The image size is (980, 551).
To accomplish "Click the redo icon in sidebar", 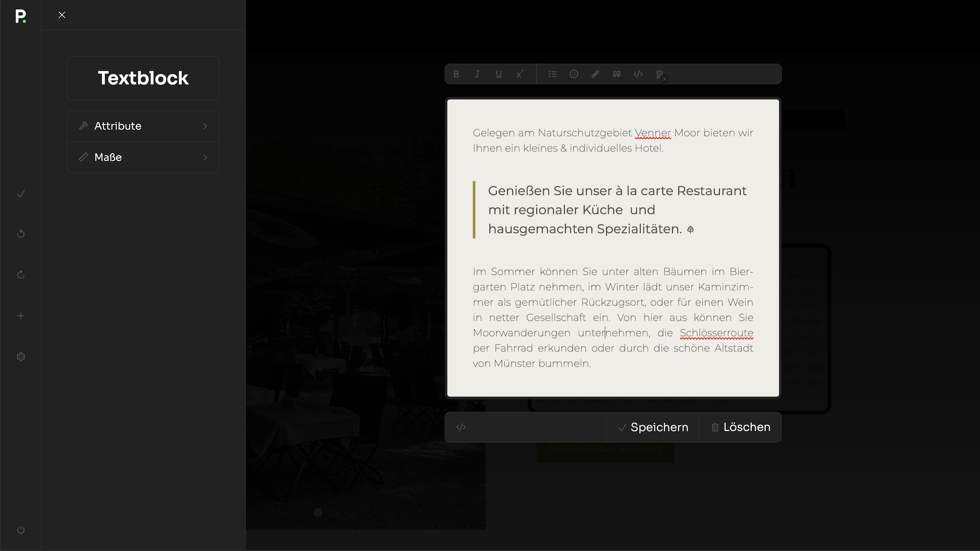I will (21, 275).
